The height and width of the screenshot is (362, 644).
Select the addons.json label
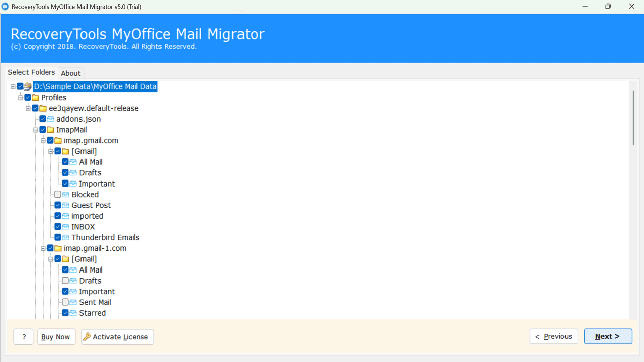pyautogui.click(x=78, y=119)
